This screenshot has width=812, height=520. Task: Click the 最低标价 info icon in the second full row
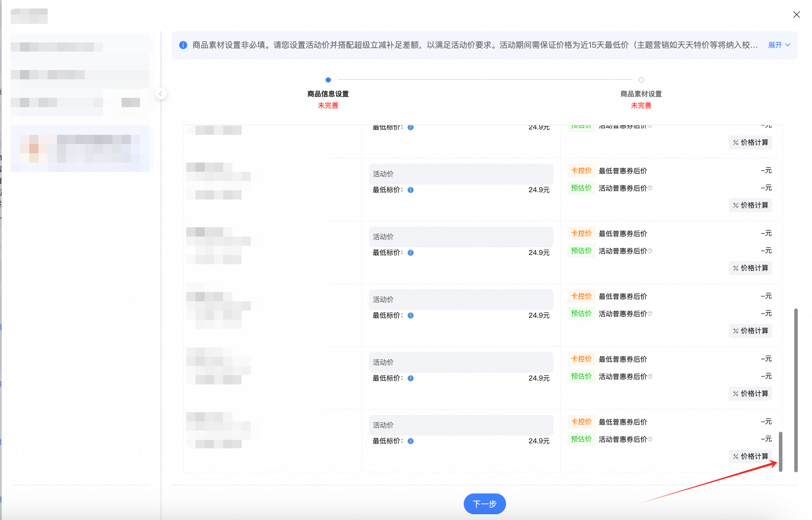click(411, 253)
